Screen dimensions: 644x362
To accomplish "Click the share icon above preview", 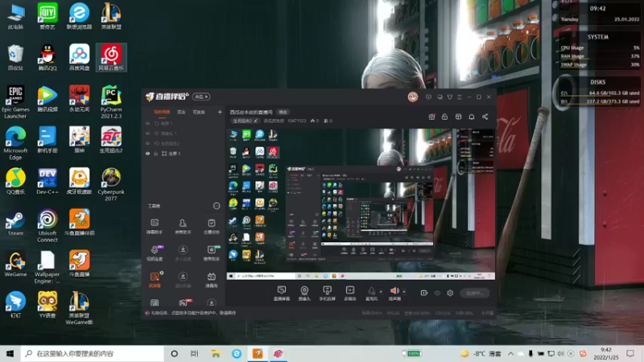I will click(x=485, y=117).
